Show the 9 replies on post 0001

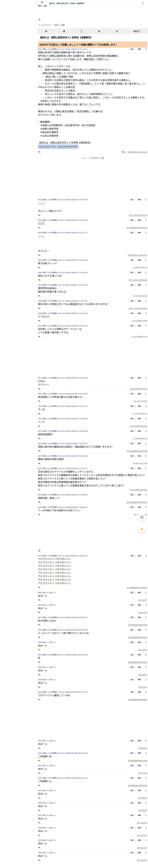[124, 152]
